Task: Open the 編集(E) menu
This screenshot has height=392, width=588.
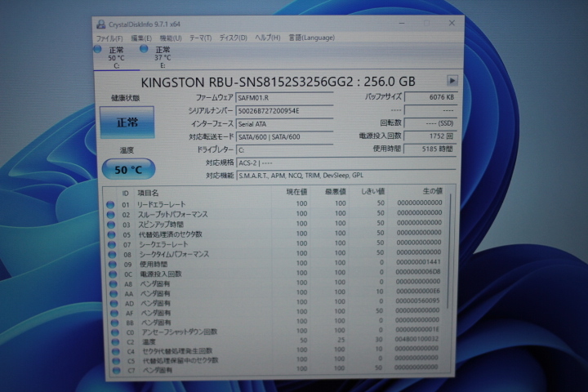Action: coord(141,38)
